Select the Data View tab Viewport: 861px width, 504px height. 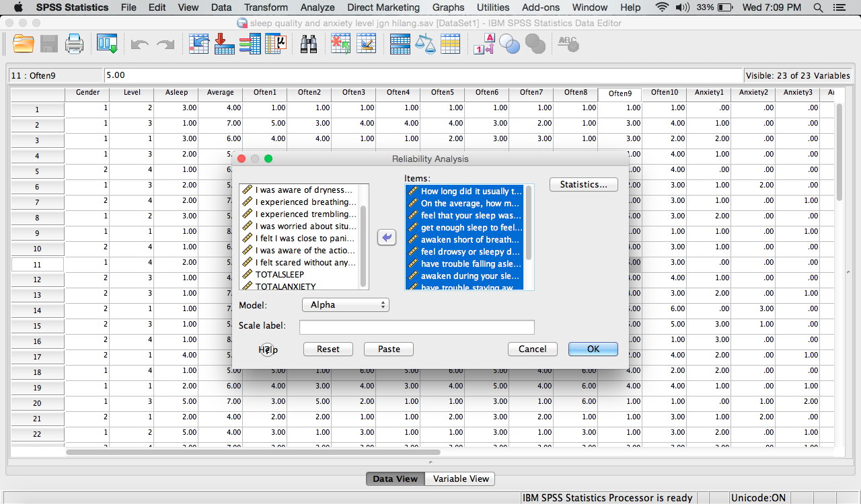[396, 479]
